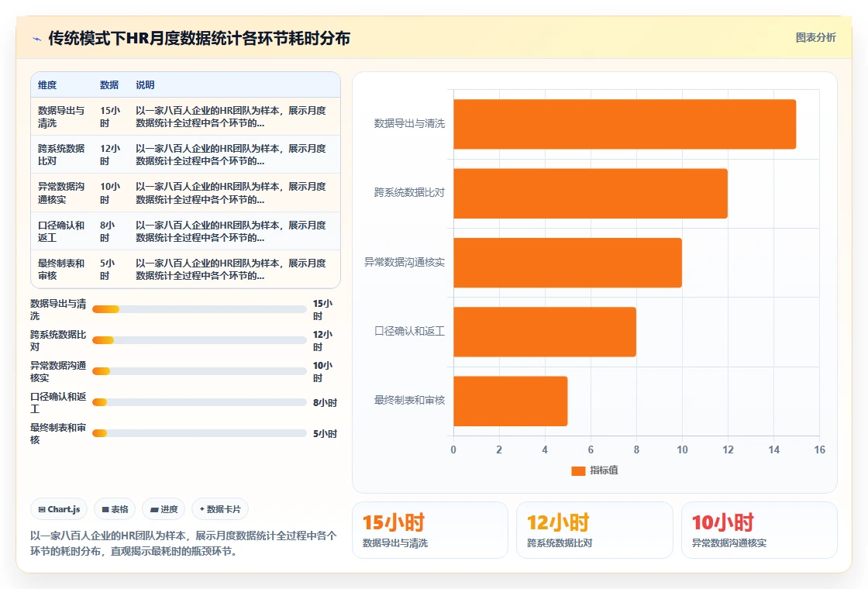The width and height of the screenshot is (868, 589).
Task: Click the 12小时 cell in the table
Action: [109, 155]
